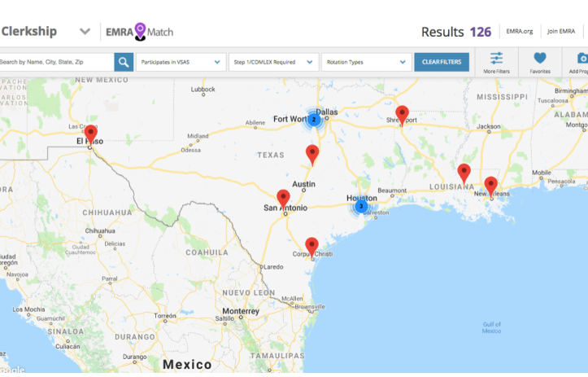Open the Join EMRA link
This screenshot has height=377, width=588.
[561, 31]
